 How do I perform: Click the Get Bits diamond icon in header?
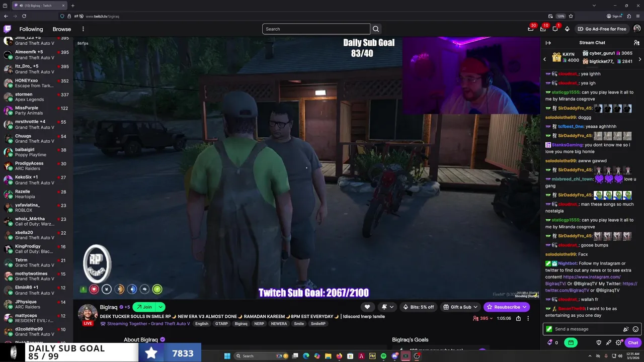click(567, 29)
